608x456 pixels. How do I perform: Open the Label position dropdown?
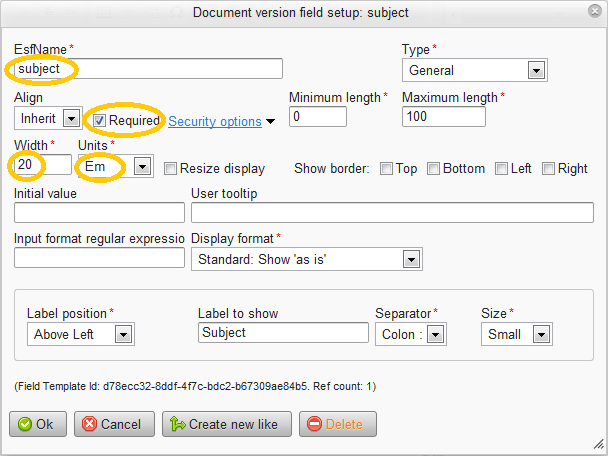tap(123, 334)
